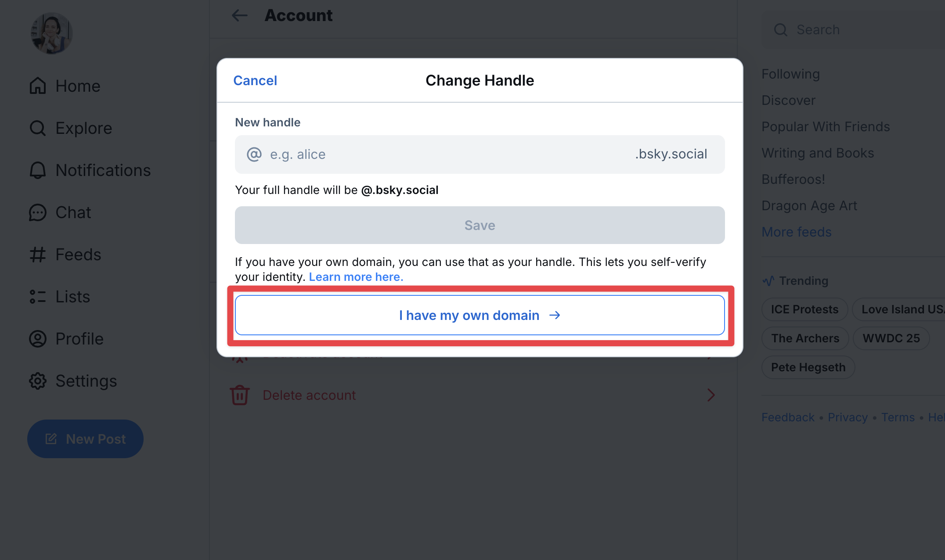Click the I have my own domain button
Image resolution: width=945 pixels, height=560 pixels.
click(480, 315)
